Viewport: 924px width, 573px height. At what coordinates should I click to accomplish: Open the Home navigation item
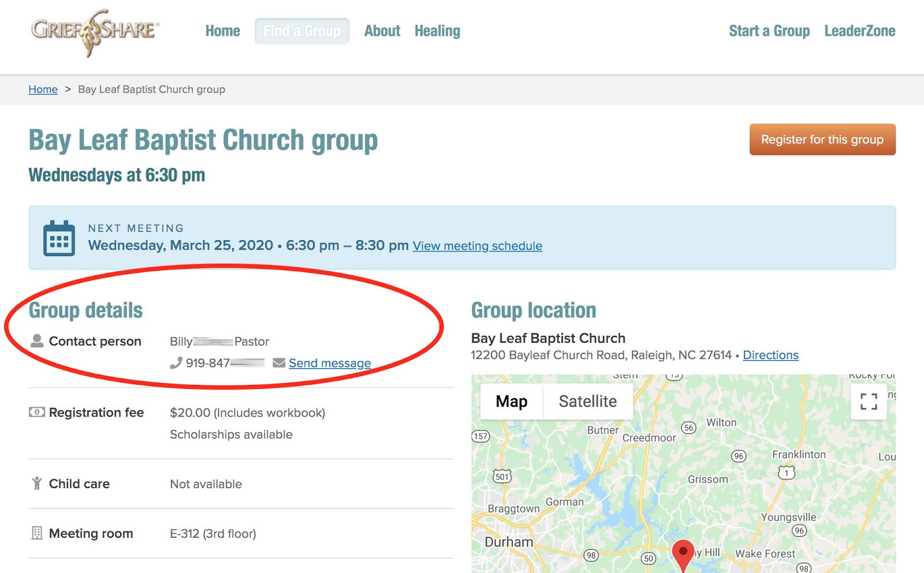(x=222, y=31)
